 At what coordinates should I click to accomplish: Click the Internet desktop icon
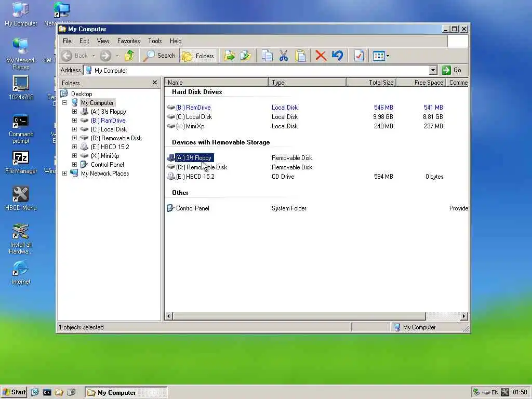pos(21,272)
